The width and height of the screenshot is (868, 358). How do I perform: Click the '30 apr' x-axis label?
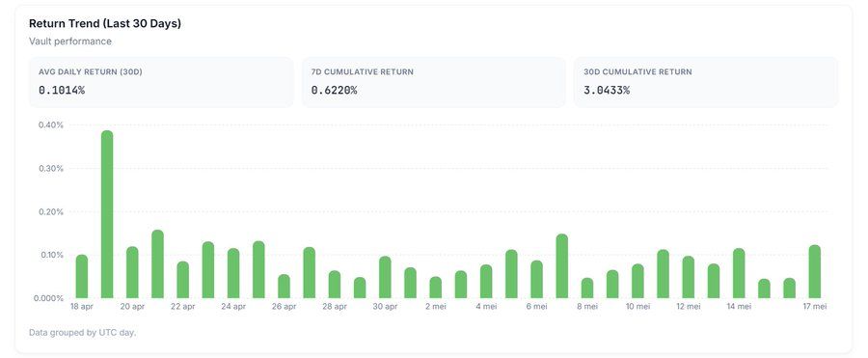pyautogui.click(x=385, y=306)
